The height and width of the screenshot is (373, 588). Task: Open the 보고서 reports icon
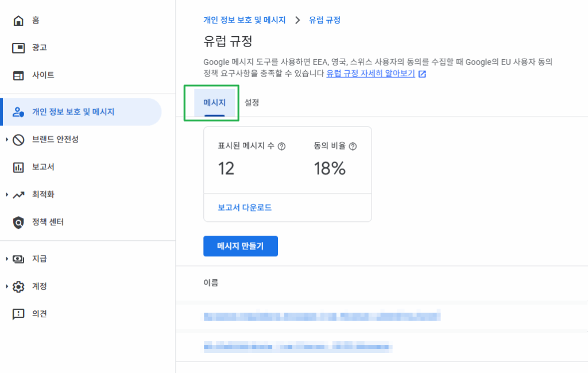tap(18, 167)
